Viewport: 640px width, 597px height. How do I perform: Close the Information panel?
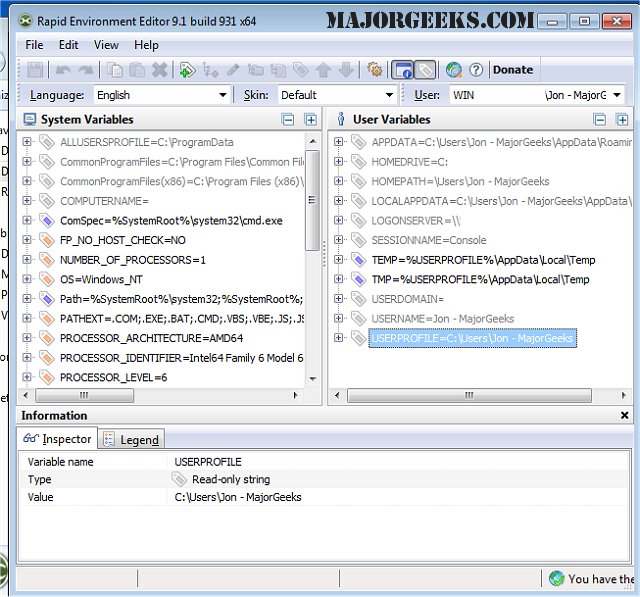coord(624,415)
